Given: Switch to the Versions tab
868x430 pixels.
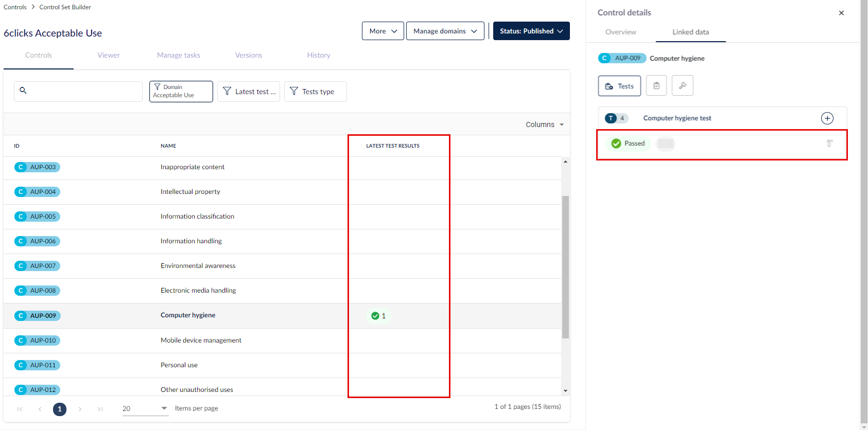Looking at the screenshot, I should pos(248,56).
